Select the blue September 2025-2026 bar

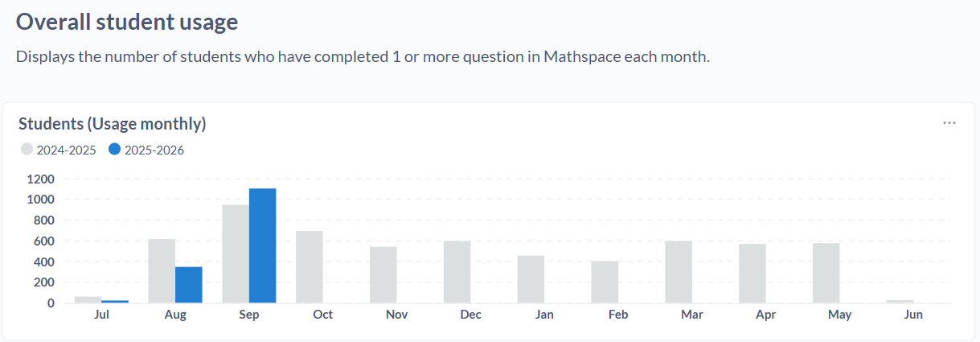263,245
